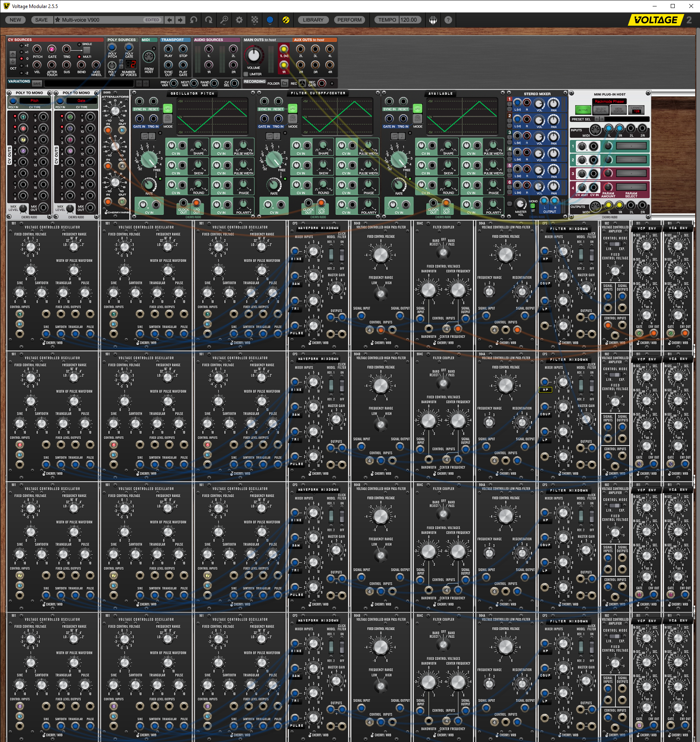Click channel 1 PAN knob
Viewport: 700px width, 742px height.
pyautogui.click(x=554, y=103)
